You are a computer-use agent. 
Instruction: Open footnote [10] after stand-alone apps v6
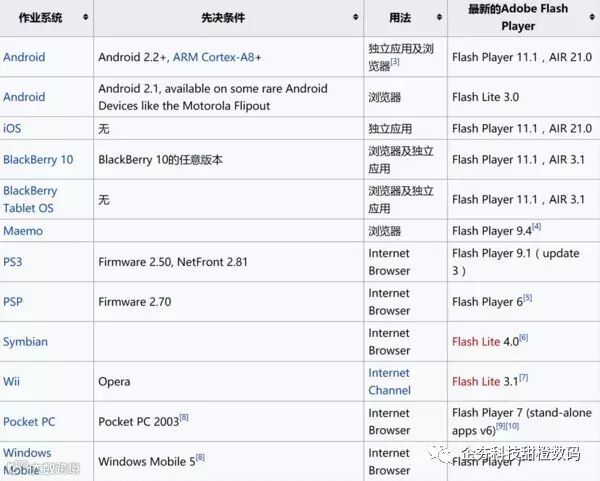pyautogui.click(x=513, y=426)
